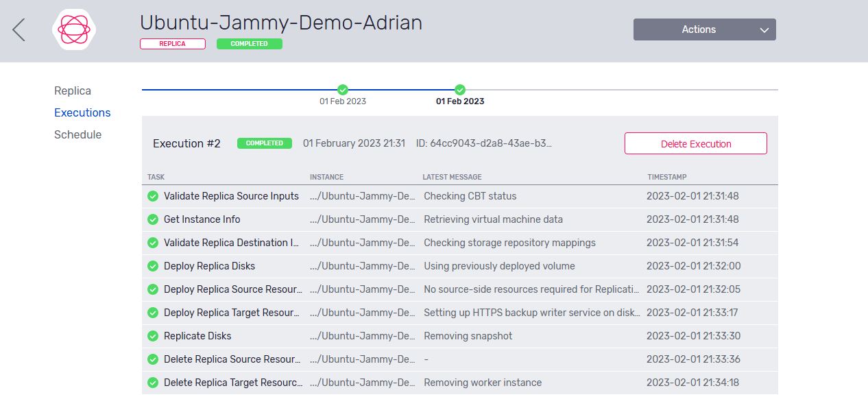Open the Actions dropdown
The width and height of the screenshot is (868, 410).
click(x=704, y=29)
